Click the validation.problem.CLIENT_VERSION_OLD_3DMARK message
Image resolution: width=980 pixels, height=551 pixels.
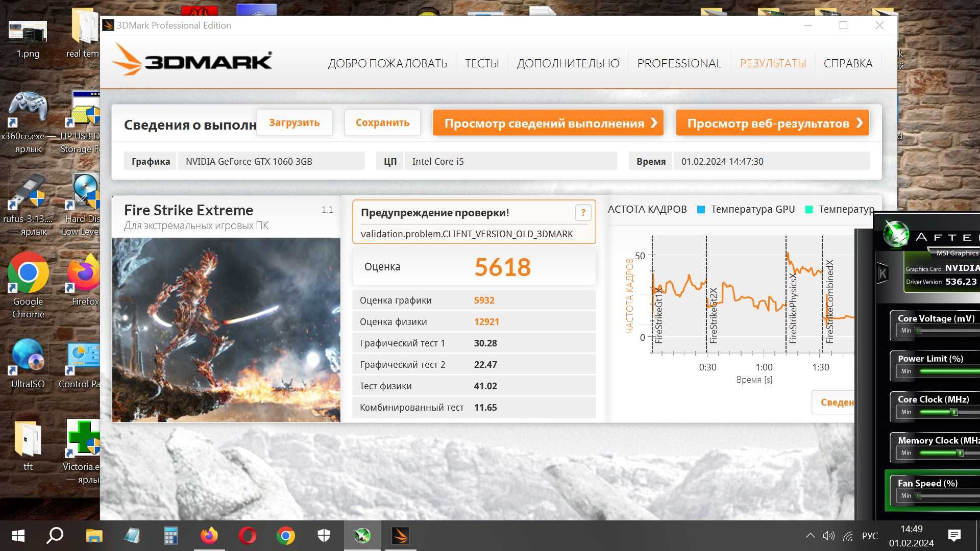point(467,234)
